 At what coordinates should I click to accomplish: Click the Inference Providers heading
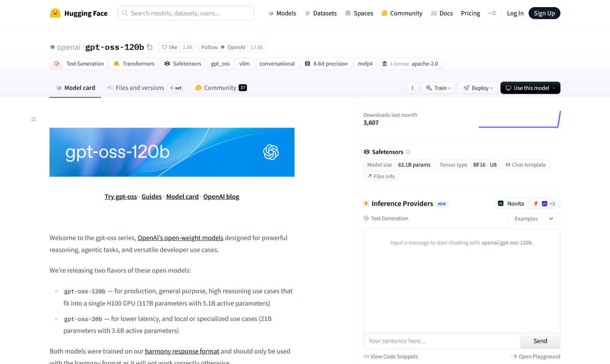tap(402, 204)
